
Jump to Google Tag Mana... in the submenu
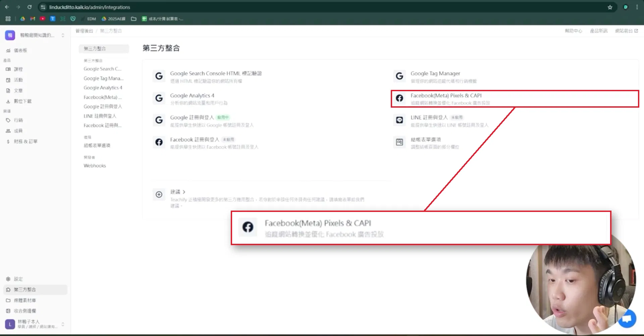[x=104, y=78]
